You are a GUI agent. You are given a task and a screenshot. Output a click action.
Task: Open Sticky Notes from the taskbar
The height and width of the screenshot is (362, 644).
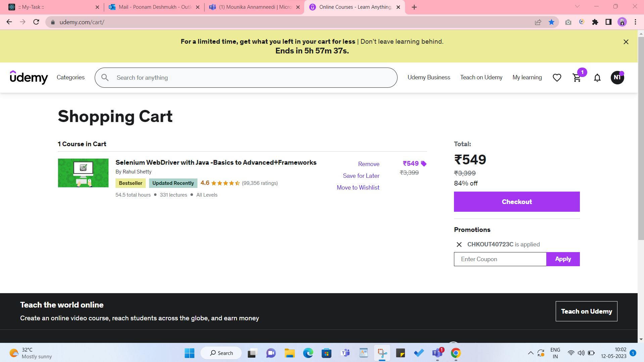pyautogui.click(x=401, y=353)
